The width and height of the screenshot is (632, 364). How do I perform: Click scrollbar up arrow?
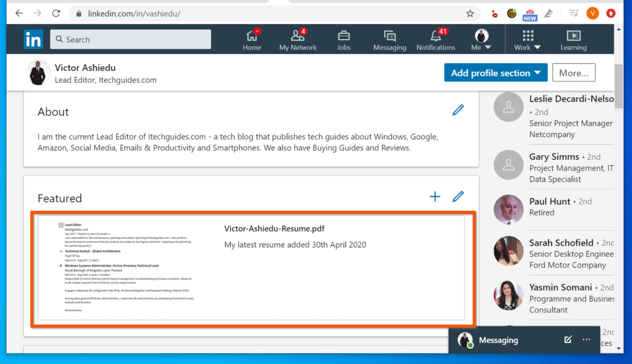[619, 29]
